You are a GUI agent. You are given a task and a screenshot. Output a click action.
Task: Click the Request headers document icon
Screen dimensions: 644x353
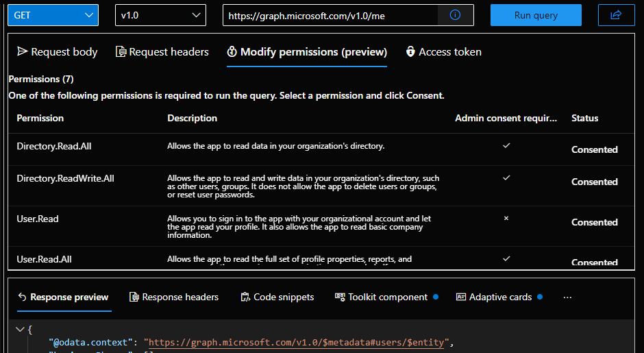(121, 52)
